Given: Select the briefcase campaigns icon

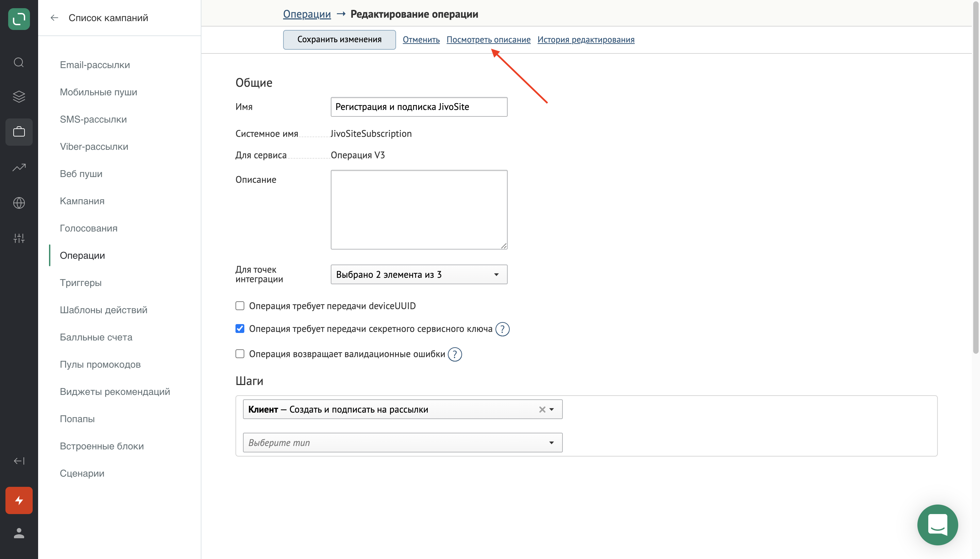Looking at the screenshot, I should 19,132.
